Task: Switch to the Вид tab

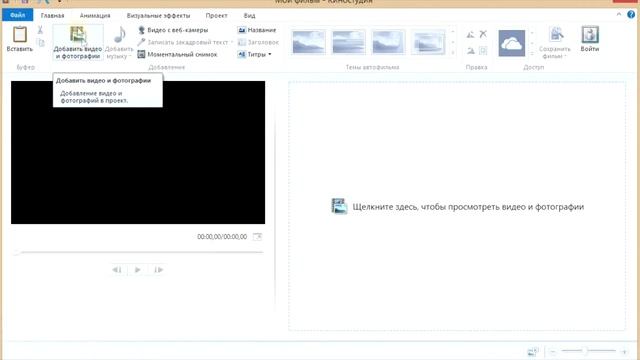Action: point(249,16)
